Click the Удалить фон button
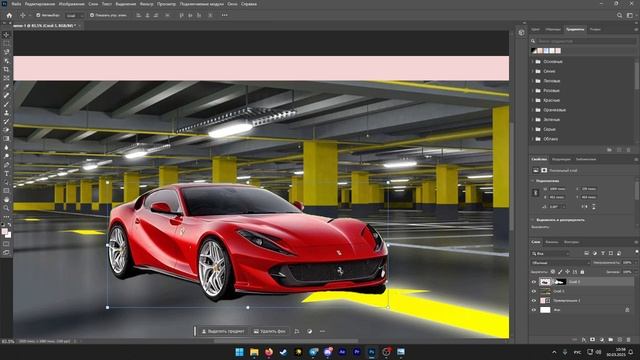 (269, 331)
